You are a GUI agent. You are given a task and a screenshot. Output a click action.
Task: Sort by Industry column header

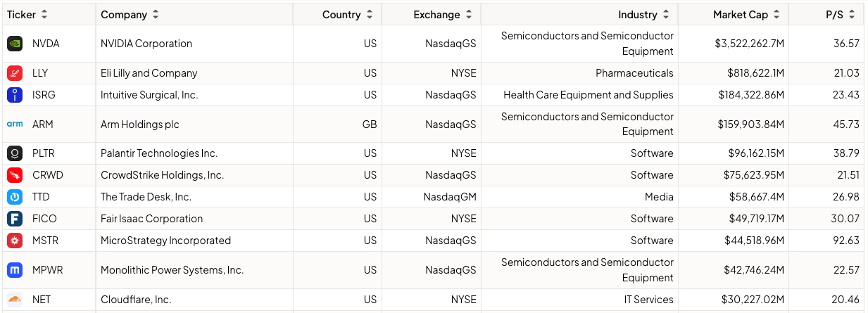click(666, 15)
